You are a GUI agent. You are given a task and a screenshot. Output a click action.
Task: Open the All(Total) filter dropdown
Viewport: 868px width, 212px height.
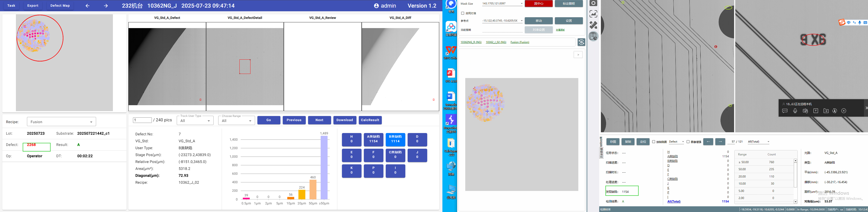pyautogui.click(x=759, y=142)
